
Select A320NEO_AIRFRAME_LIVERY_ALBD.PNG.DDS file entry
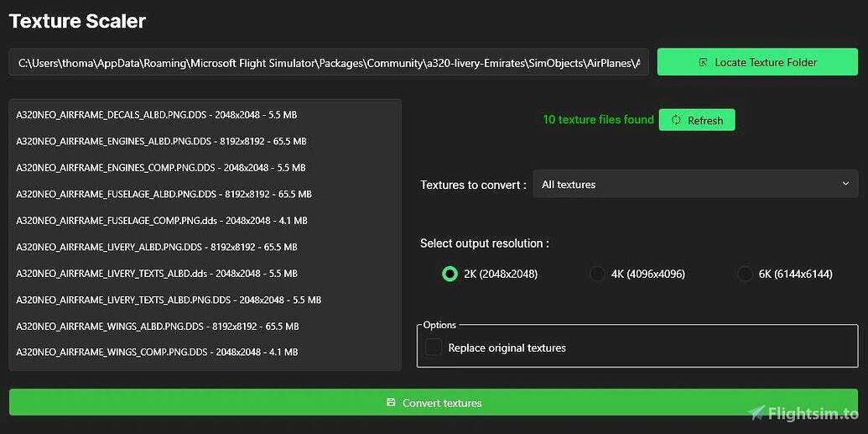[205, 247]
